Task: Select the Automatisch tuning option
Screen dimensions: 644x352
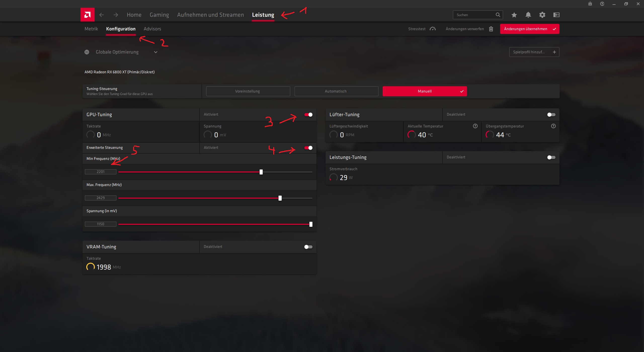Action: point(336,91)
